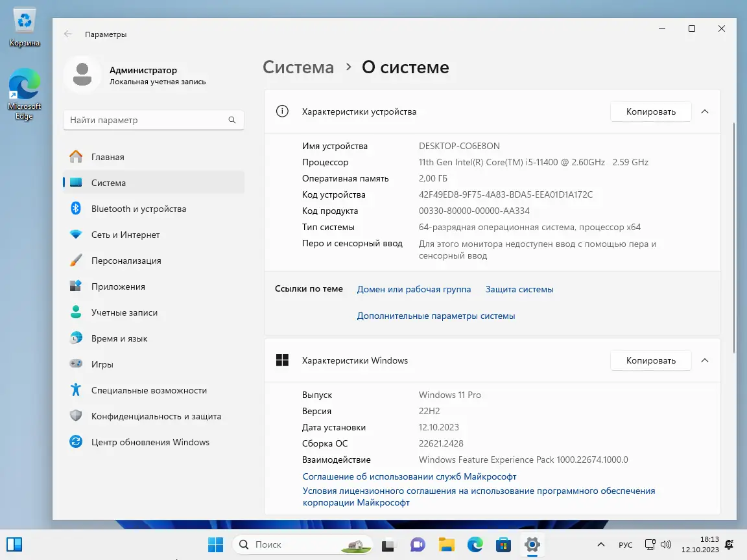Click the accessibility figure icon
Image resolution: width=747 pixels, height=560 pixels.
(x=76, y=390)
